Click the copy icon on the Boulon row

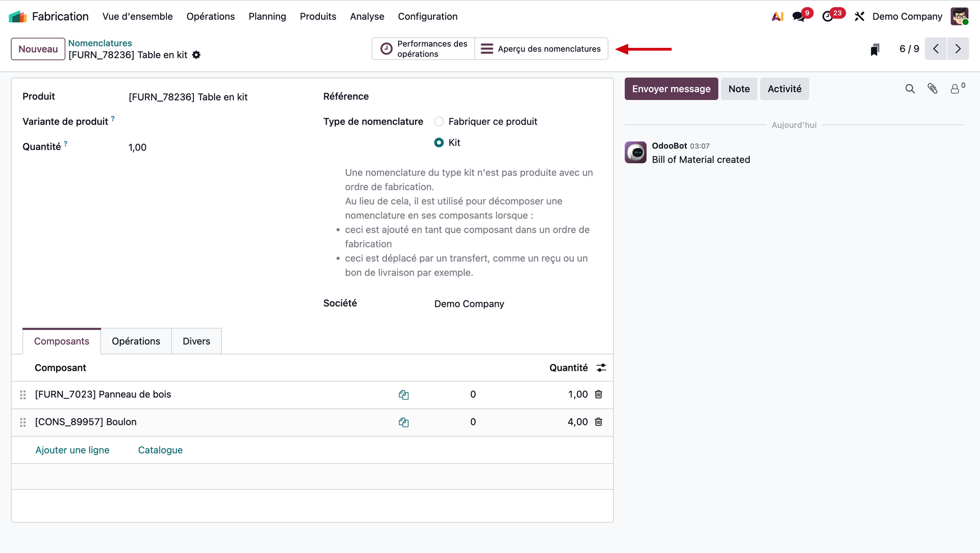tap(404, 422)
